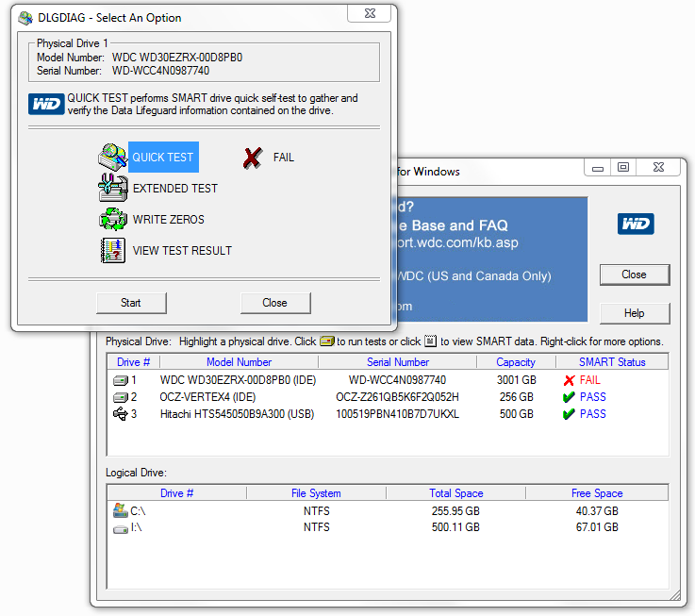This screenshot has height=616, width=695.
Task: Click PASS status for drive 2
Action: click(593, 397)
